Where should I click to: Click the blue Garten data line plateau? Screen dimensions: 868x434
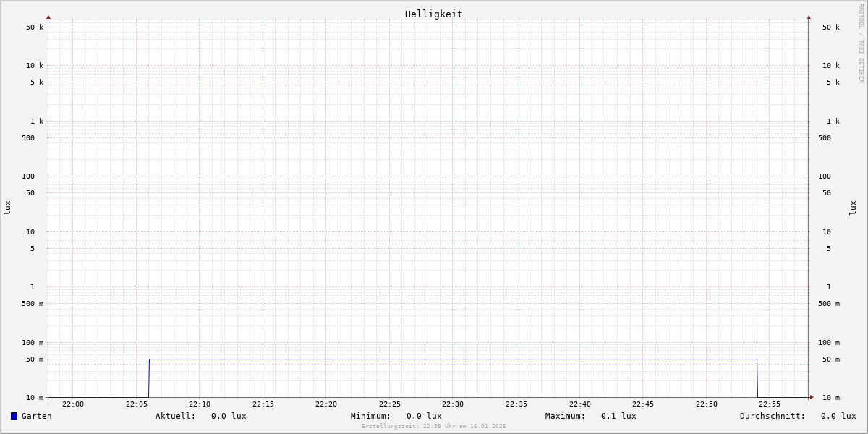click(453, 359)
